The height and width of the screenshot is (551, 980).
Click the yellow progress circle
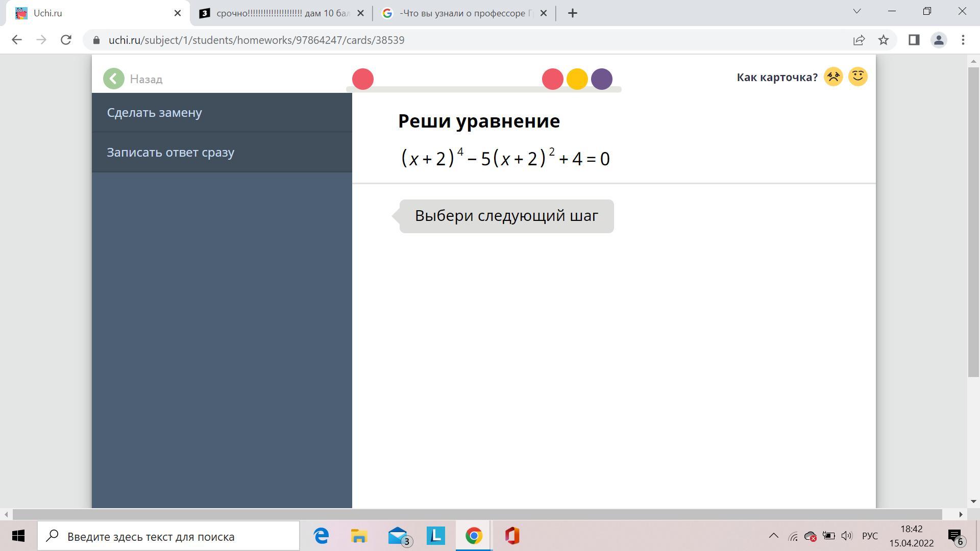click(x=577, y=79)
